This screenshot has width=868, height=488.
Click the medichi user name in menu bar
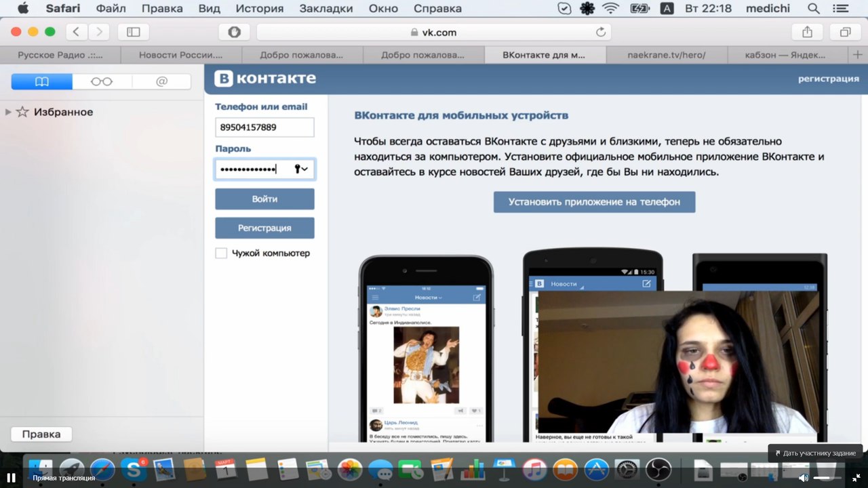(769, 9)
